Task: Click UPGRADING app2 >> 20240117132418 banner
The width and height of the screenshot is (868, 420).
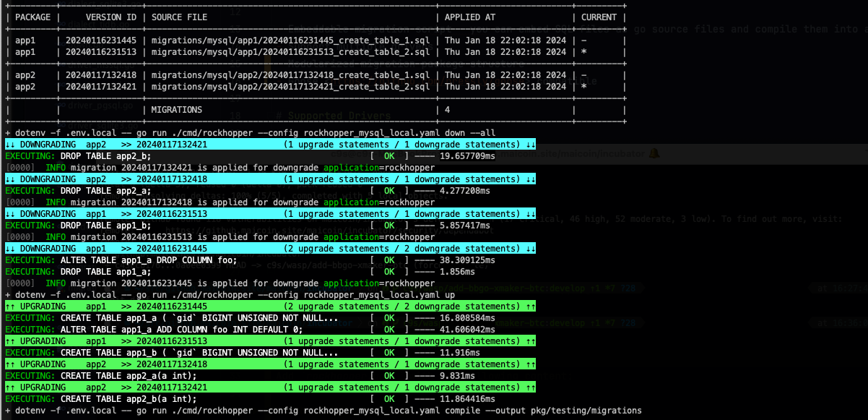Action: pos(271,365)
